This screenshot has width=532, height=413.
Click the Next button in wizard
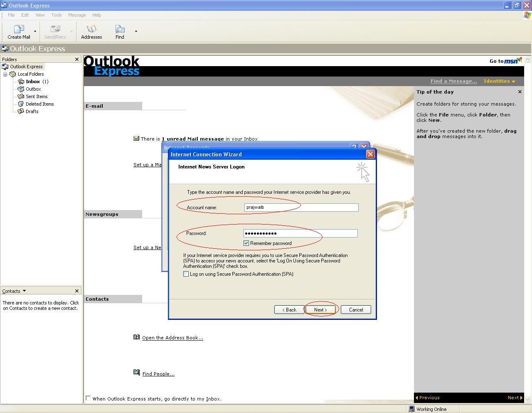pos(320,310)
